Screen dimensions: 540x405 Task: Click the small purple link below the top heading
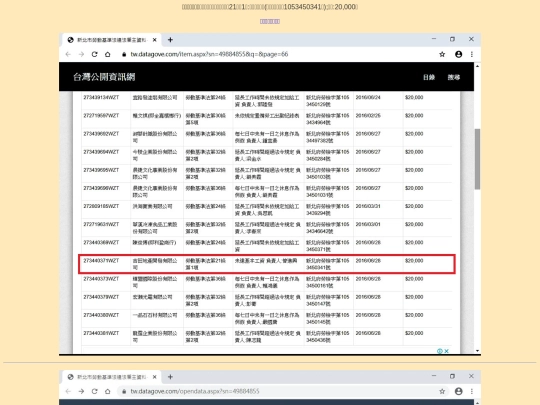click(270, 21)
